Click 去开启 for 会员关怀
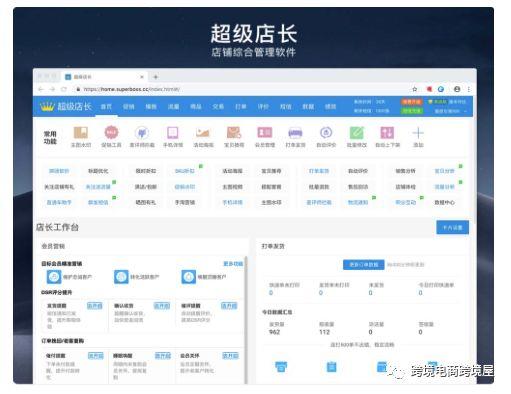511x394 pixels. pos(230,356)
